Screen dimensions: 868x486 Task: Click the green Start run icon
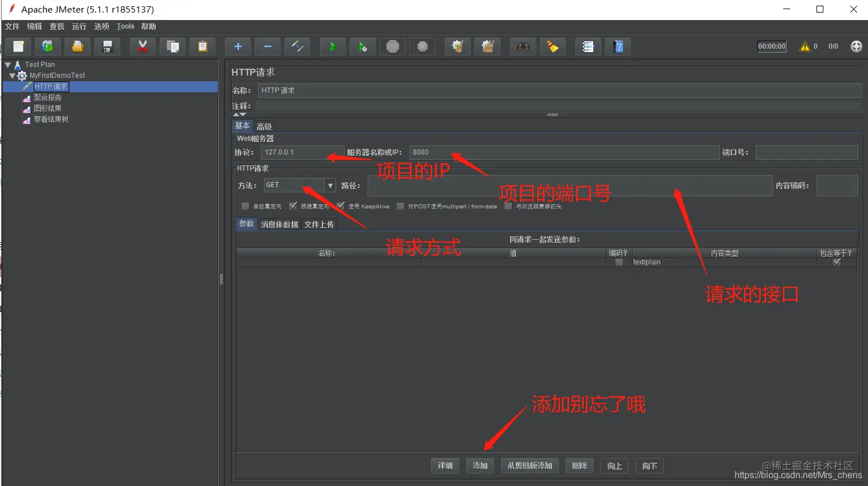[x=333, y=47]
